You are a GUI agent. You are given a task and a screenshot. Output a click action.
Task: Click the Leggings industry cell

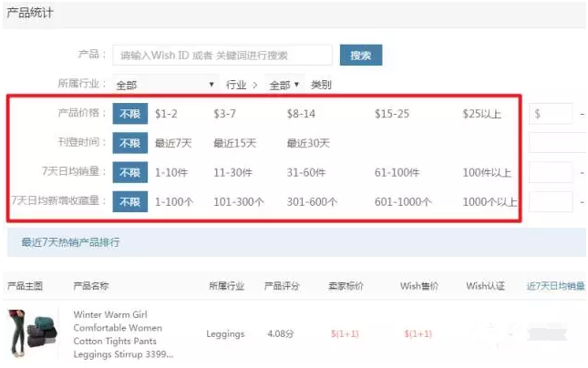point(225,333)
